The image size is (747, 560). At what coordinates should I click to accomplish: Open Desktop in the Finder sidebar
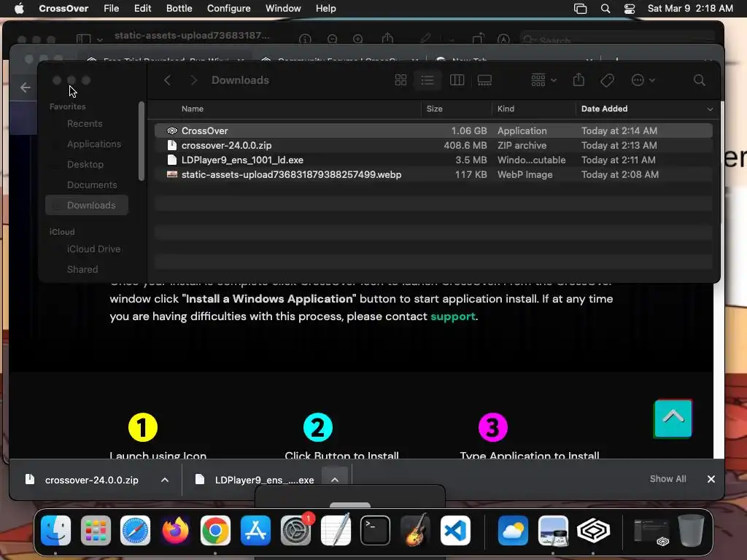click(85, 164)
